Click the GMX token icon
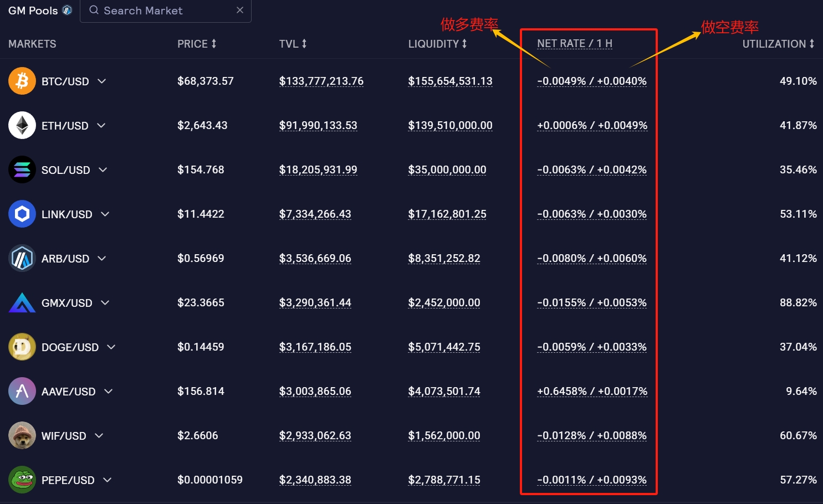Viewport: 823px width, 504px height. [x=22, y=302]
